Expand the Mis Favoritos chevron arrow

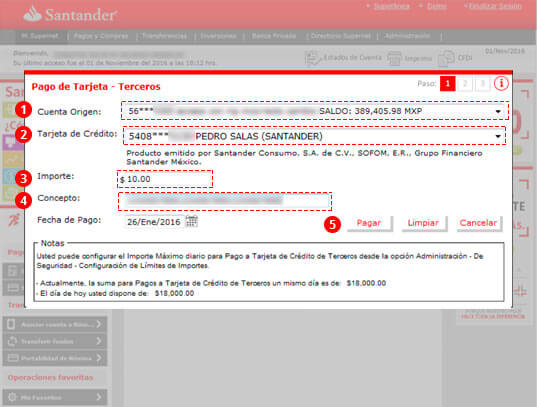99,397
